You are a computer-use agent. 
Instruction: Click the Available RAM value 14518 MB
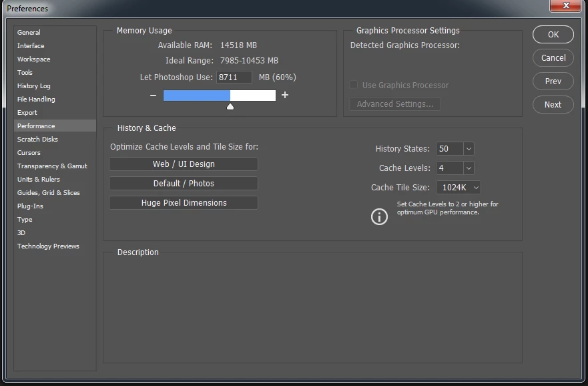[238, 45]
